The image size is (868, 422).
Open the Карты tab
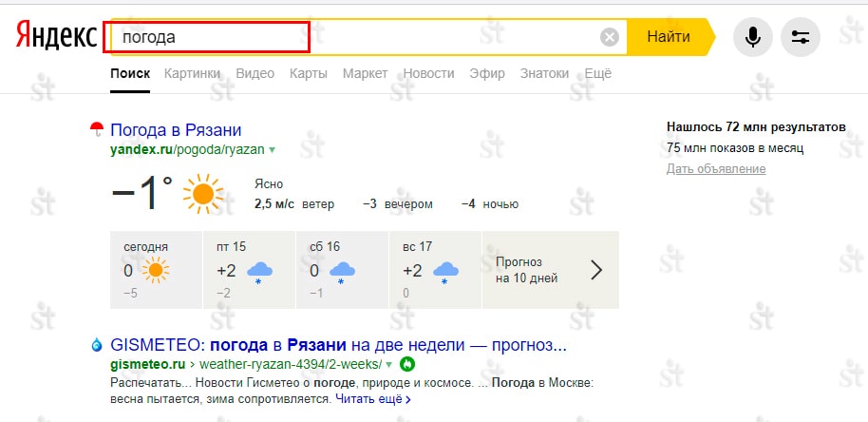coord(309,73)
